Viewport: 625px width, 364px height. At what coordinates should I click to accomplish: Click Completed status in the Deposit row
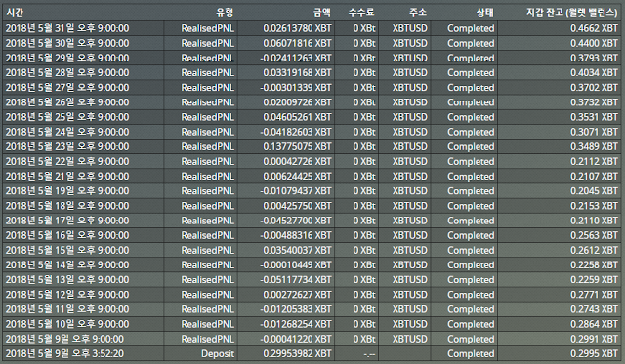pyautogui.click(x=471, y=353)
